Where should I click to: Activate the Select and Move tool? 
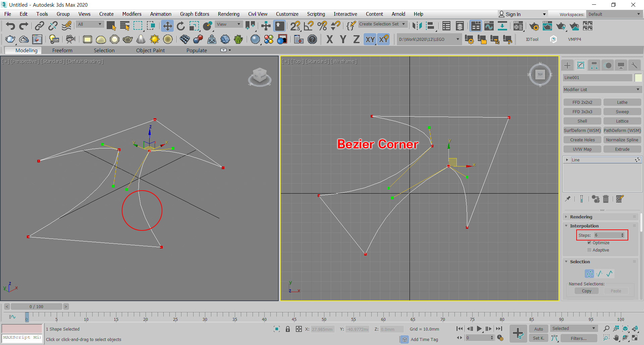(167, 26)
